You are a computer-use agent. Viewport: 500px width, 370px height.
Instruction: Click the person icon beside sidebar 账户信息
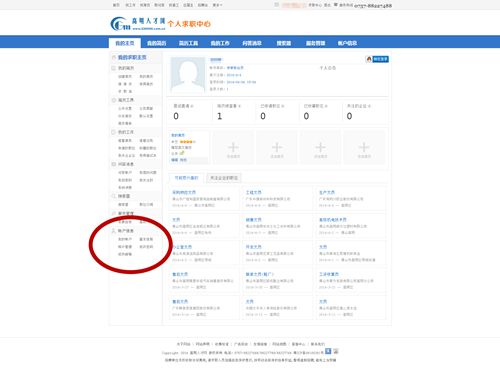coord(114,231)
